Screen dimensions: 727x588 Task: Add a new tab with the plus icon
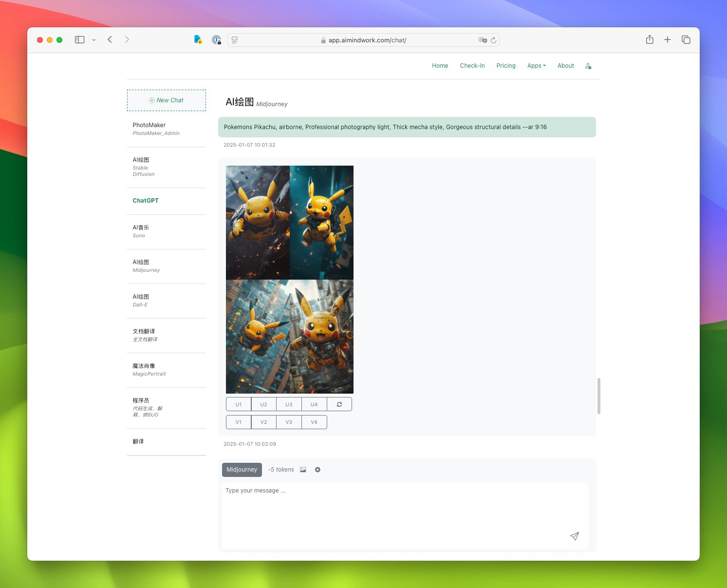pos(668,39)
